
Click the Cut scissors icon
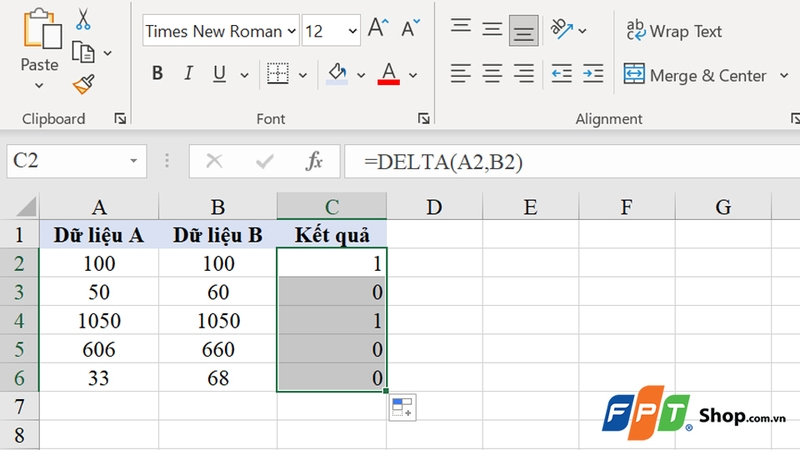(x=82, y=18)
